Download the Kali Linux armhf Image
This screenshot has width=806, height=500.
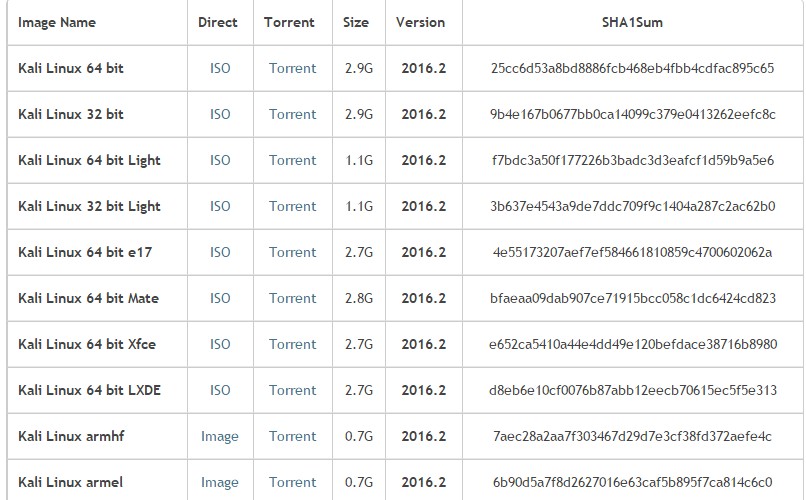point(219,436)
